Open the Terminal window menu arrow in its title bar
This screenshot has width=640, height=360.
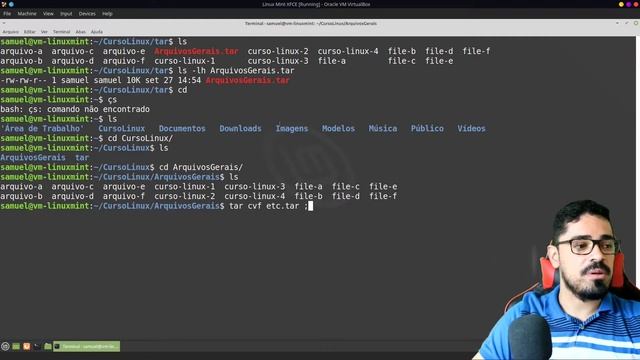coord(4,24)
